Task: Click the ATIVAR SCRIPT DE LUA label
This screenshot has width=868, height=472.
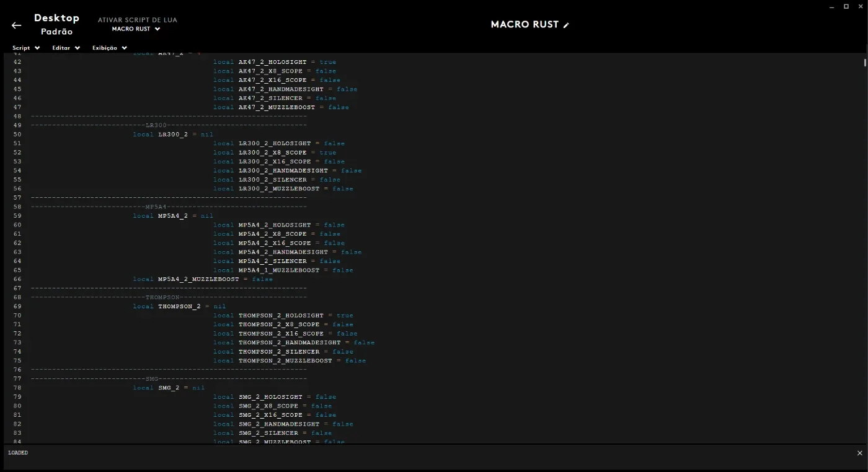Action: click(x=138, y=20)
